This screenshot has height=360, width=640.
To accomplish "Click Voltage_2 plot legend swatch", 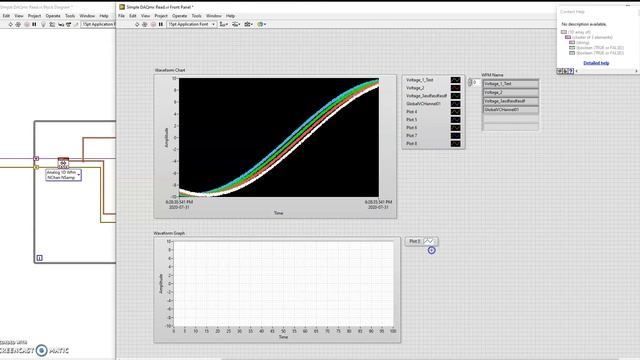I will (455, 88).
